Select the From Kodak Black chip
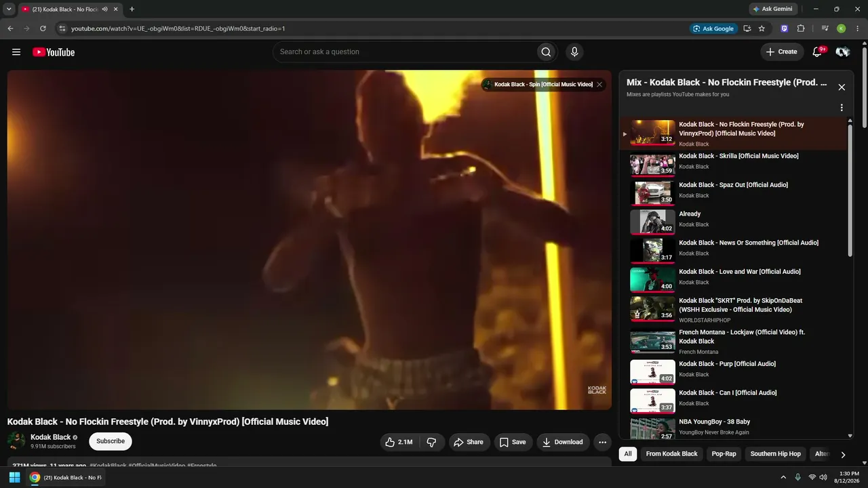 [x=671, y=454]
